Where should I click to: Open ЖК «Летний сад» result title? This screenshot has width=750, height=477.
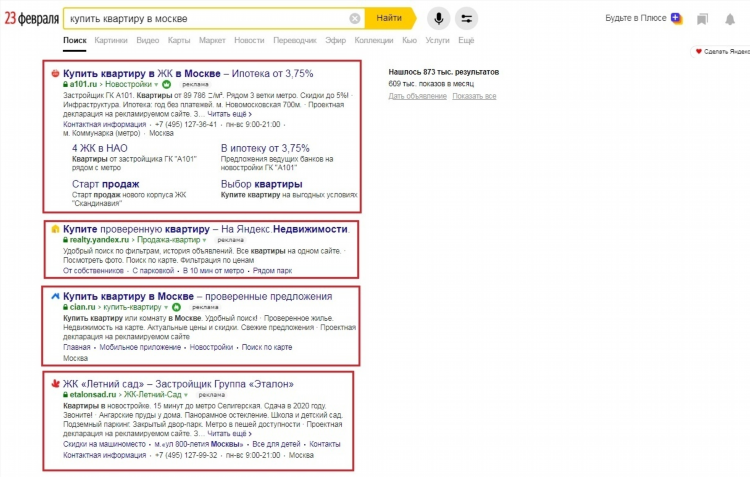[178, 384]
